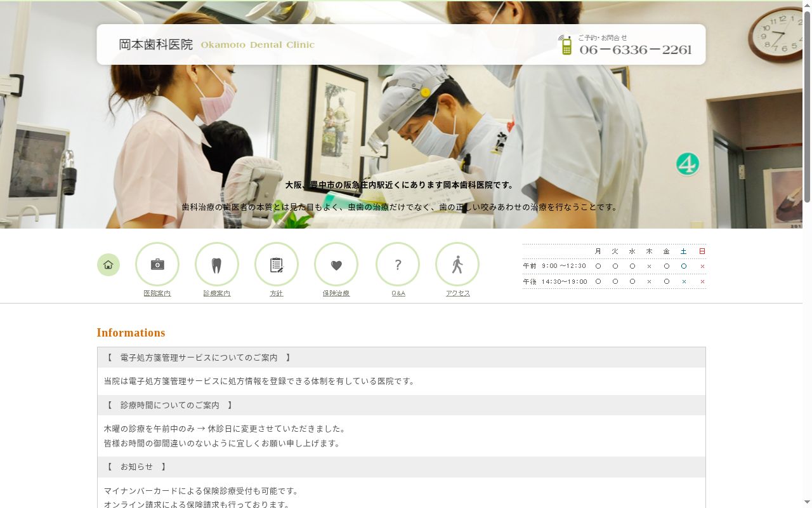Click the text about マイナンバーカード insurance reception
The width and height of the screenshot is (812, 508).
(201, 491)
